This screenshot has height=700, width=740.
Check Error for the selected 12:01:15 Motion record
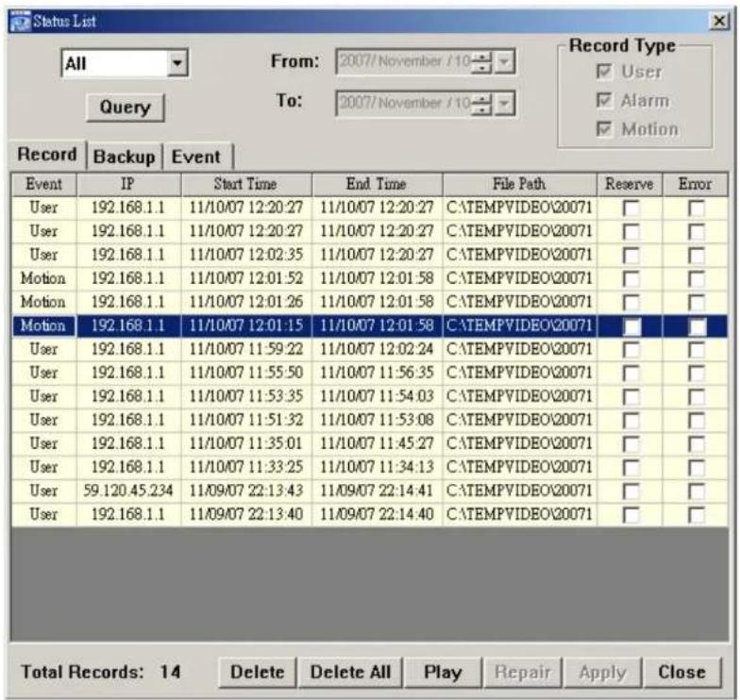(x=697, y=326)
